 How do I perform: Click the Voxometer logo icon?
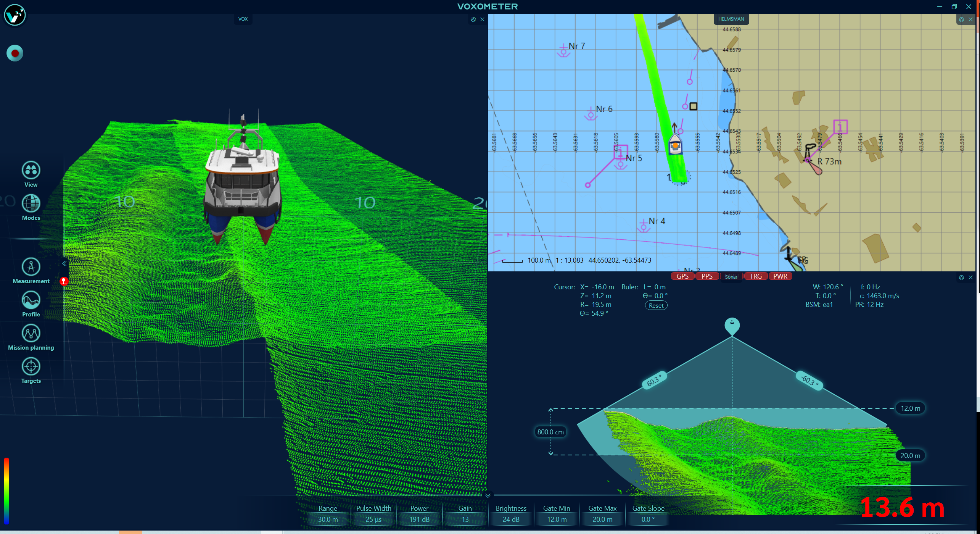15,15
